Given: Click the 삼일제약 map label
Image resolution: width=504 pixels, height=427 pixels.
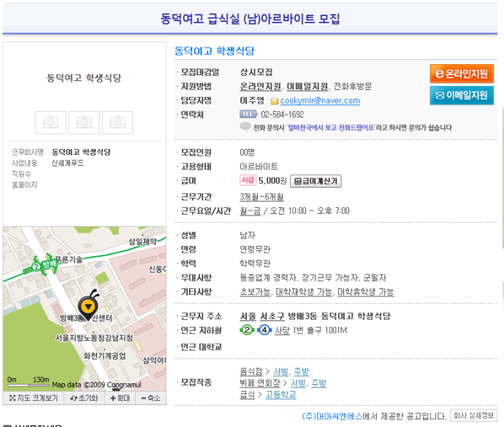Looking at the screenshot, I should [x=142, y=242].
